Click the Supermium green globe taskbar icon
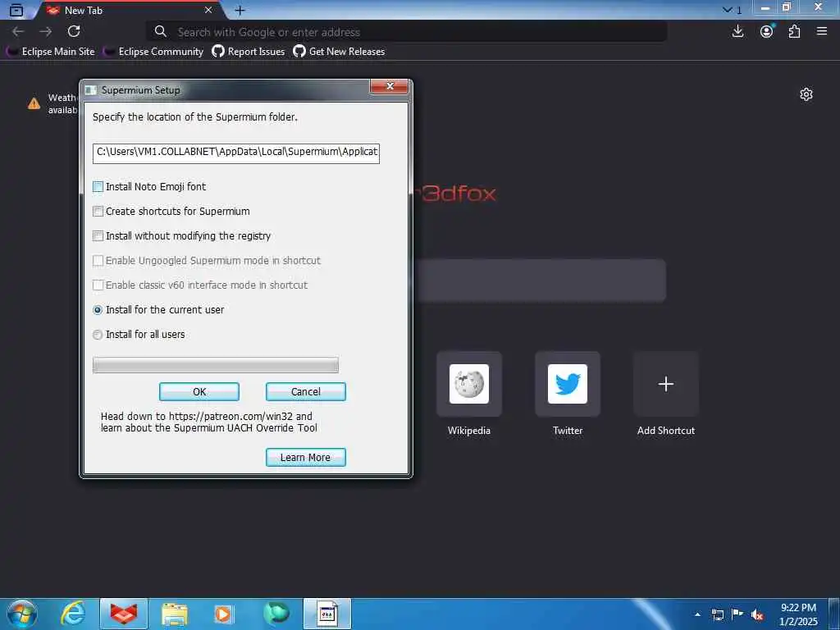Viewport: 840px width, 630px height. pyautogui.click(x=276, y=614)
